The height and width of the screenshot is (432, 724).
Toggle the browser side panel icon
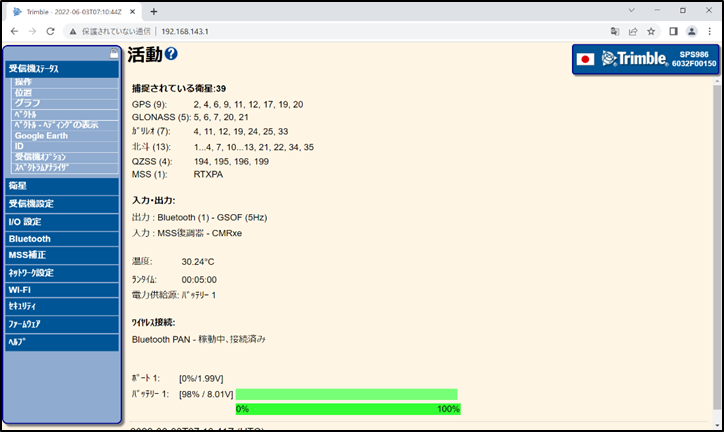coord(673,31)
